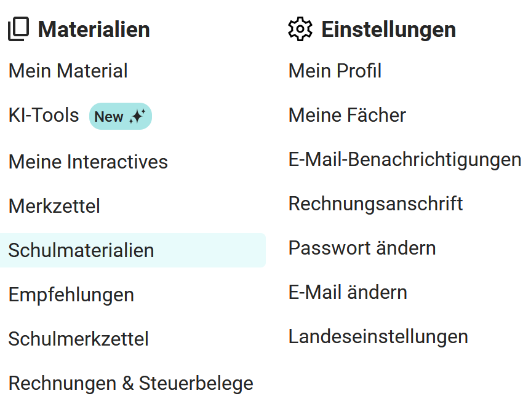Edit the Rechnungsanschrift
The width and height of the screenshot is (523, 420).
375,204
